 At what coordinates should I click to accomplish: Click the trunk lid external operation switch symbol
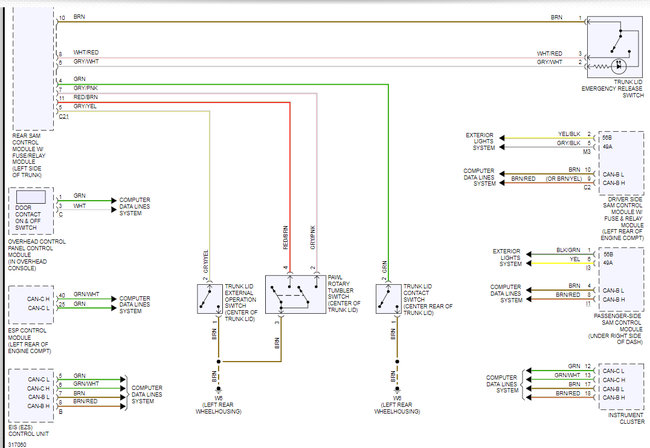[210, 298]
